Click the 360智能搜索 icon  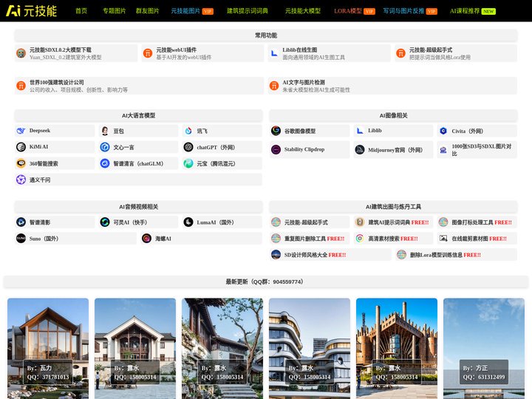(x=21, y=163)
